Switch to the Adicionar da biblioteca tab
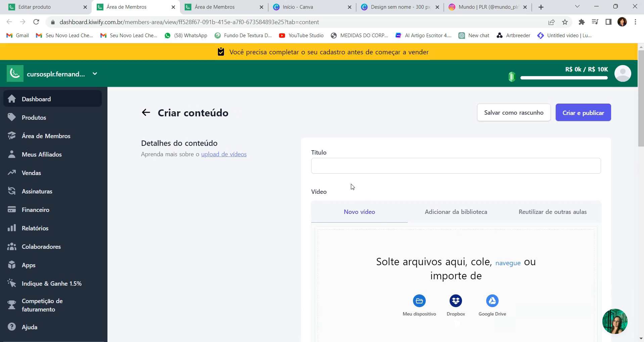This screenshot has width=644, height=342. tap(456, 212)
